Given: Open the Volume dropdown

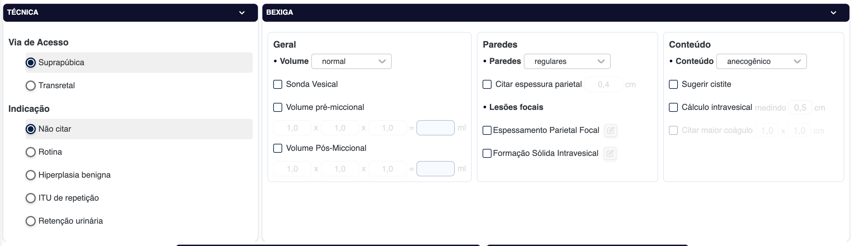Looking at the screenshot, I should [x=351, y=61].
